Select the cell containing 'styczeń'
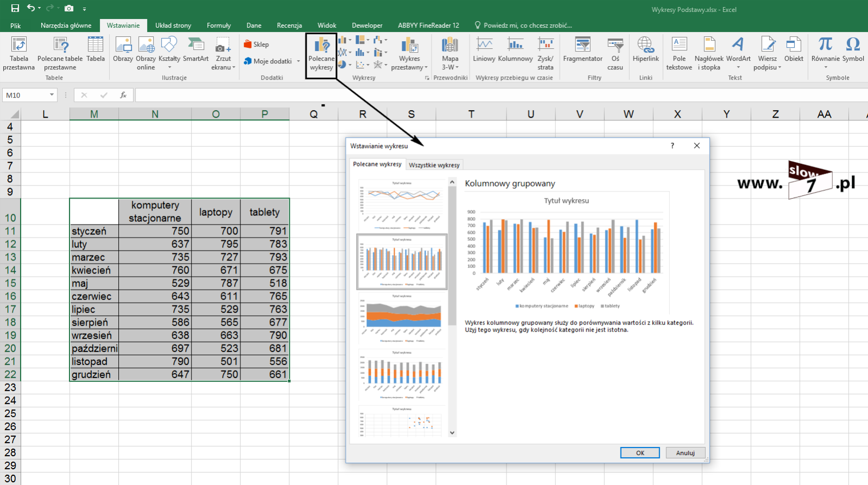868x485 pixels. point(94,231)
